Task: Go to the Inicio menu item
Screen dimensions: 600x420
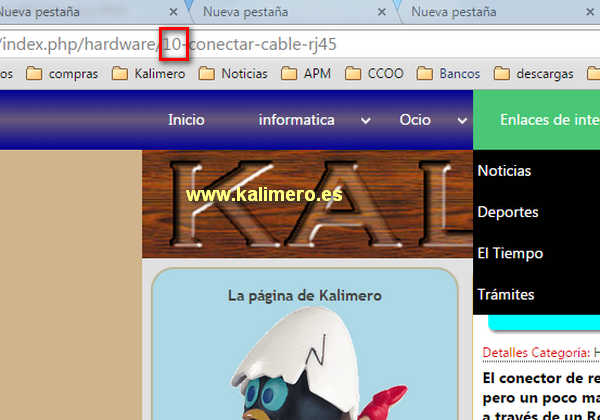Action: point(186,120)
